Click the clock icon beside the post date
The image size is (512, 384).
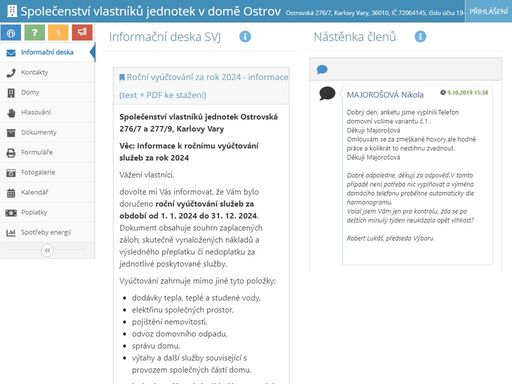pyautogui.click(x=443, y=92)
